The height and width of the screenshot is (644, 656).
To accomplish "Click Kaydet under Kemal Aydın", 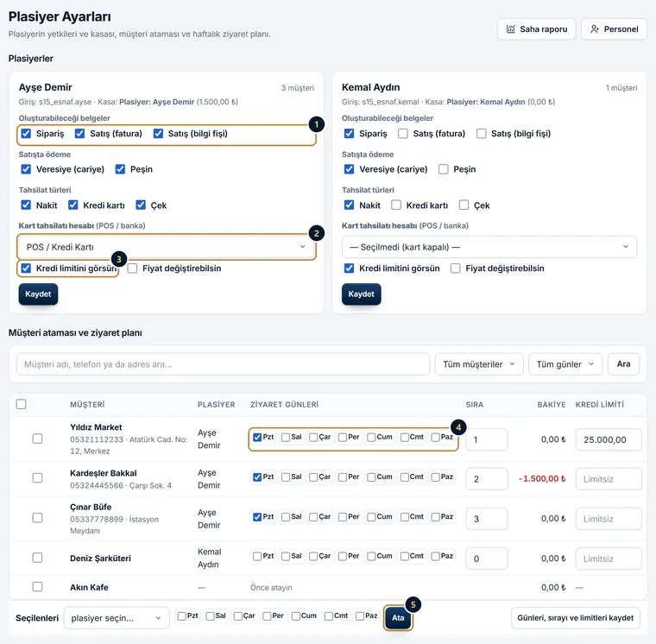I will click(x=361, y=294).
